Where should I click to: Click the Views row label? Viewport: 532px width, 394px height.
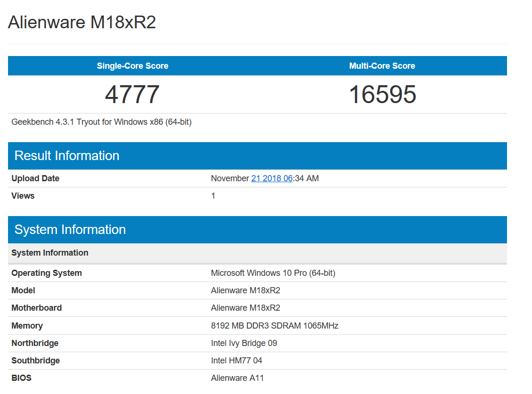click(x=23, y=196)
